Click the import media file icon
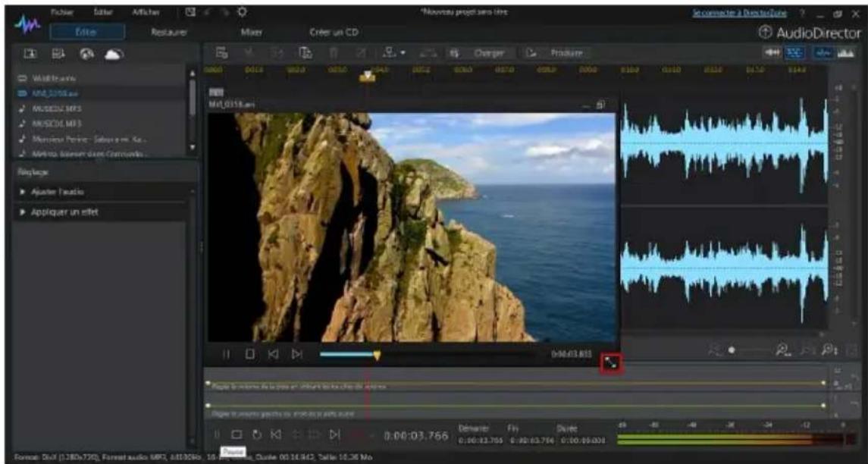This screenshot has width=868, height=464. (x=29, y=54)
